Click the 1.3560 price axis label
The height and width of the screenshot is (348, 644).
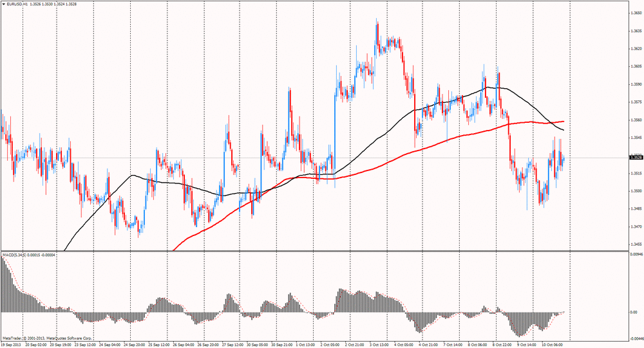pyautogui.click(x=636, y=120)
